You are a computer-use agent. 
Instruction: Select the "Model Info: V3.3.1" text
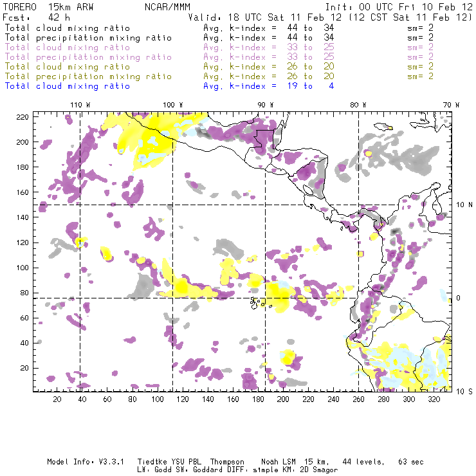[86, 462]
